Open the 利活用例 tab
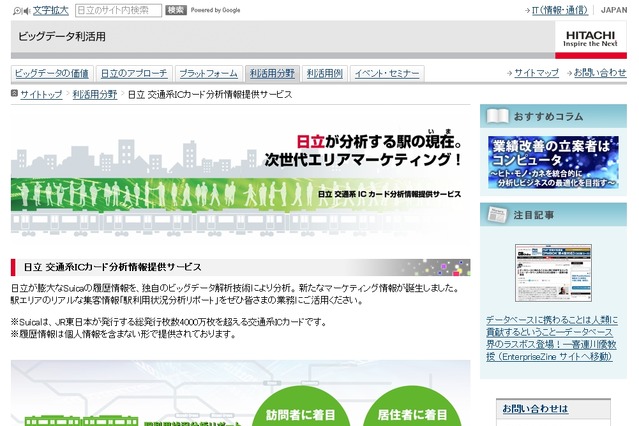This screenshot has width=639, height=426. pos(325,74)
